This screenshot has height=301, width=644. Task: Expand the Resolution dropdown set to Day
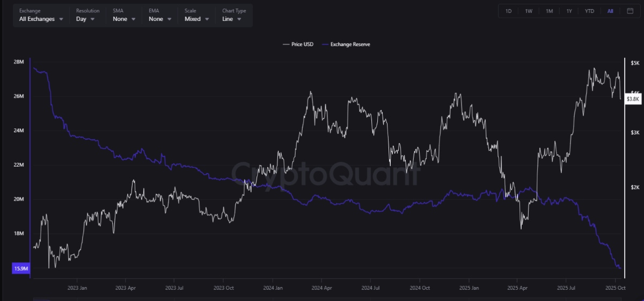[86, 19]
